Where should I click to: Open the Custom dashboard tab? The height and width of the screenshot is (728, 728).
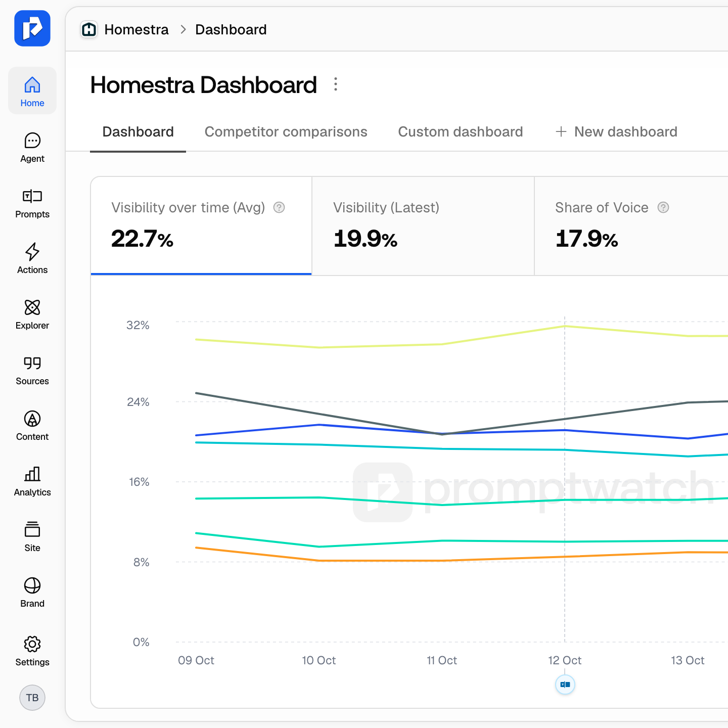461,132
